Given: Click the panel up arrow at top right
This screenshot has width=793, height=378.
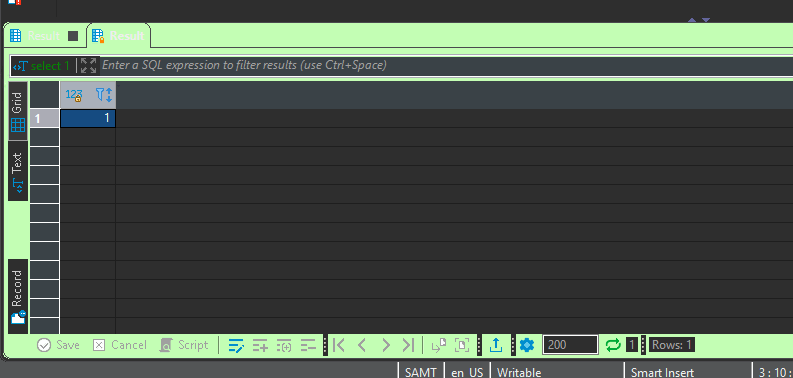Looking at the screenshot, I should pyautogui.click(x=691, y=20).
